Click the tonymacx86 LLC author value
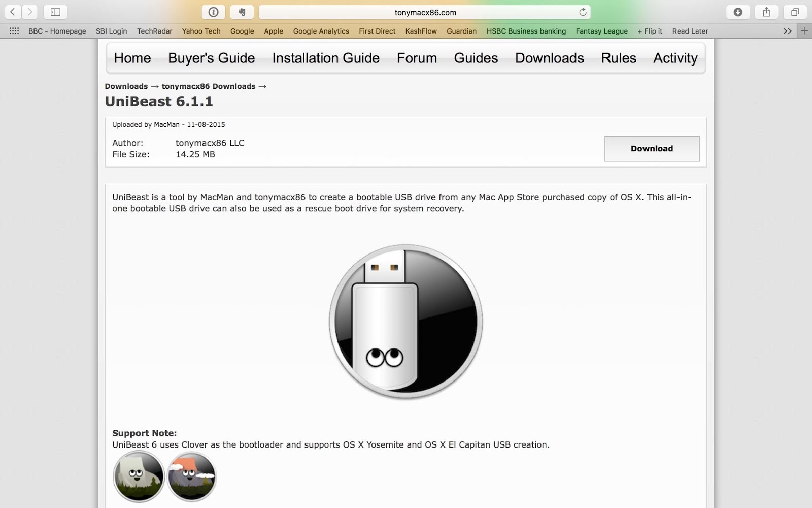The width and height of the screenshot is (812, 508). (x=210, y=143)
